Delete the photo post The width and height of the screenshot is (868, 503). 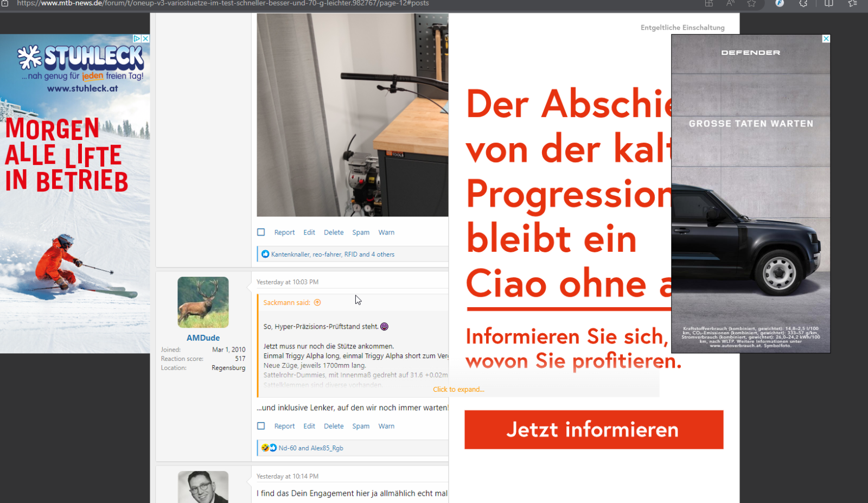tap(334, 232)
